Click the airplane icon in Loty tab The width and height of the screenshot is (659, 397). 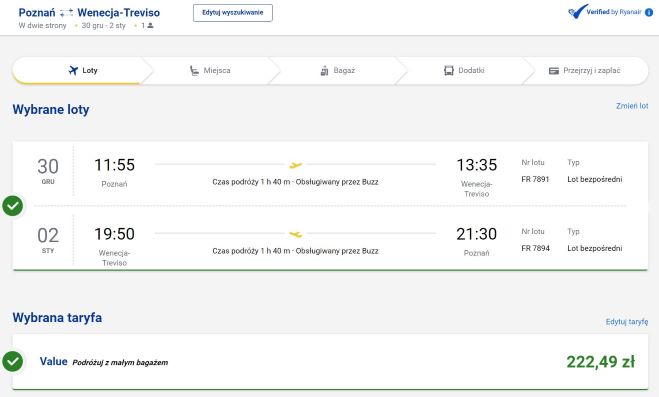(73, 70)
